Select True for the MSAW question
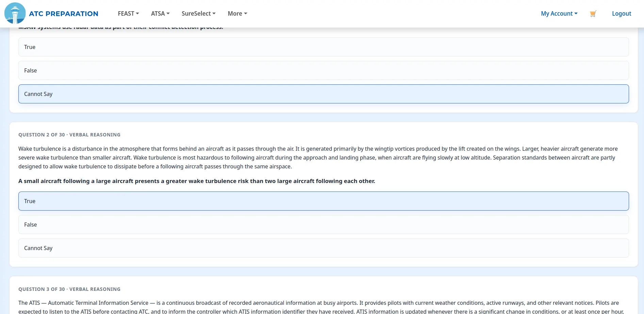The height and width of the screenshot is (314, 644). click(324, 47)
